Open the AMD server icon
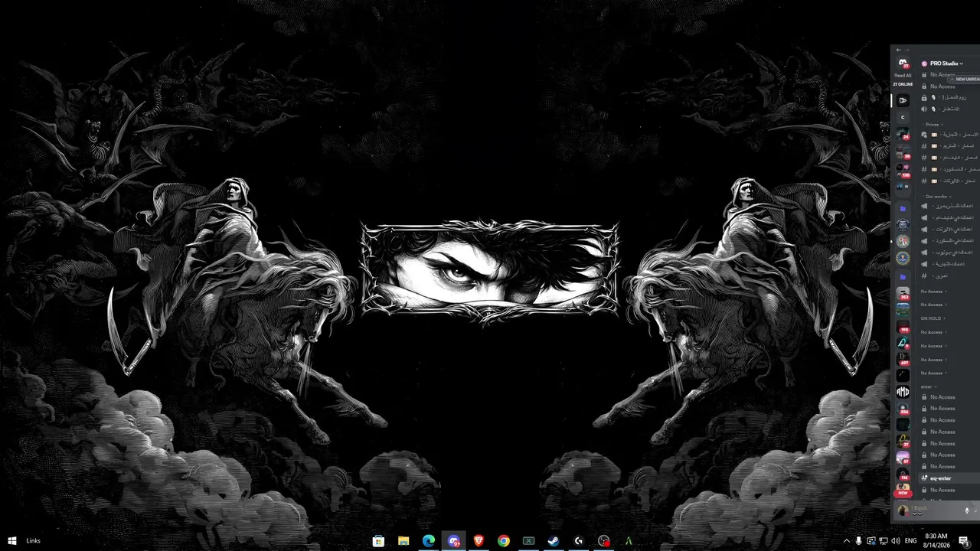Viewport: 980px width, 551px height. 903,392
